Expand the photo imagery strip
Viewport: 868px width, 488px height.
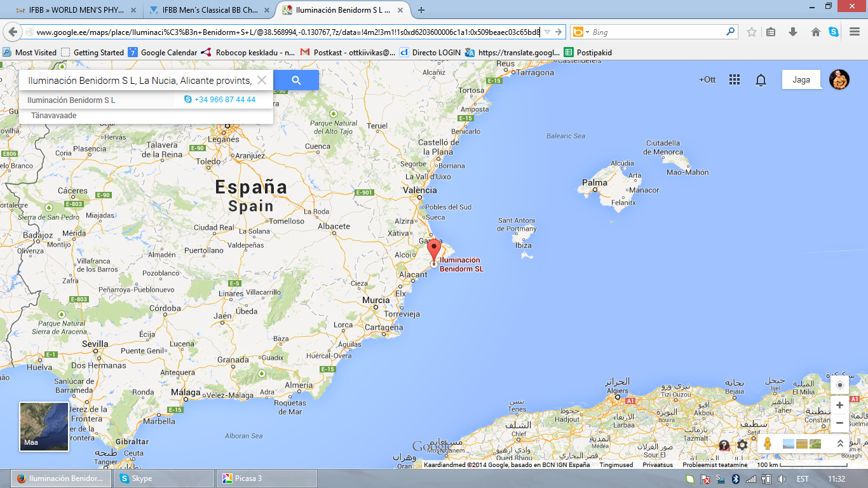click(x=840, y=444)
